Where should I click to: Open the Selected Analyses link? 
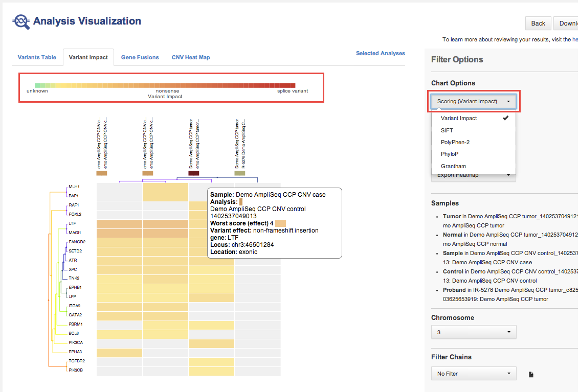[x=380, y=53]
